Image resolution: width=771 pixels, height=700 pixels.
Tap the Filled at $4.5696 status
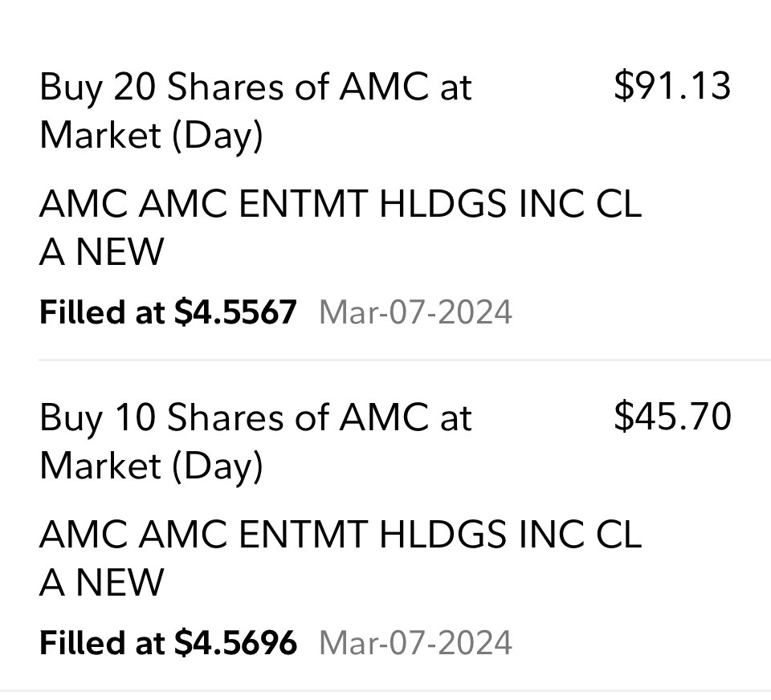pos(168,642)
